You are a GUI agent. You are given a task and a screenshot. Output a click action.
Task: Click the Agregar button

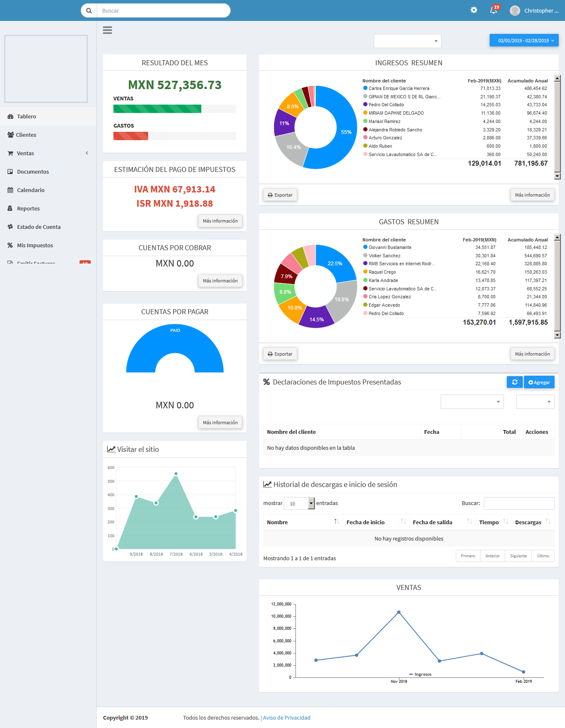coord(539,382)
